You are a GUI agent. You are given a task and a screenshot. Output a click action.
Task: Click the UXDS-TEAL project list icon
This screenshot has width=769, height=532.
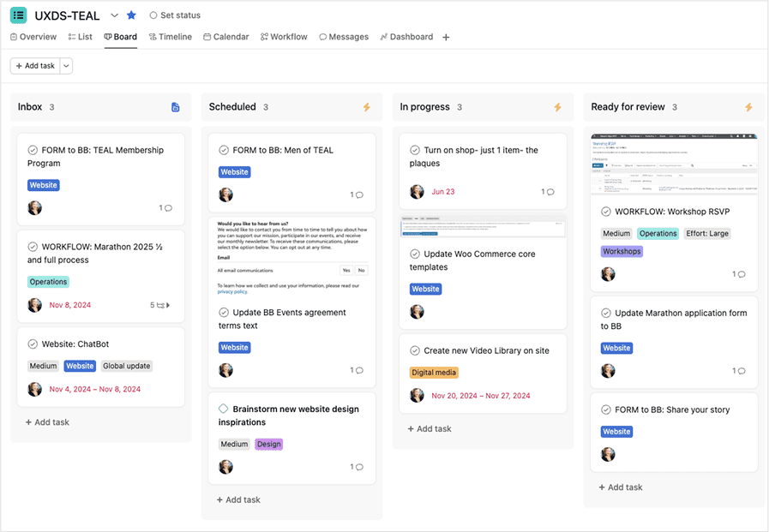[x=18, y=15]
